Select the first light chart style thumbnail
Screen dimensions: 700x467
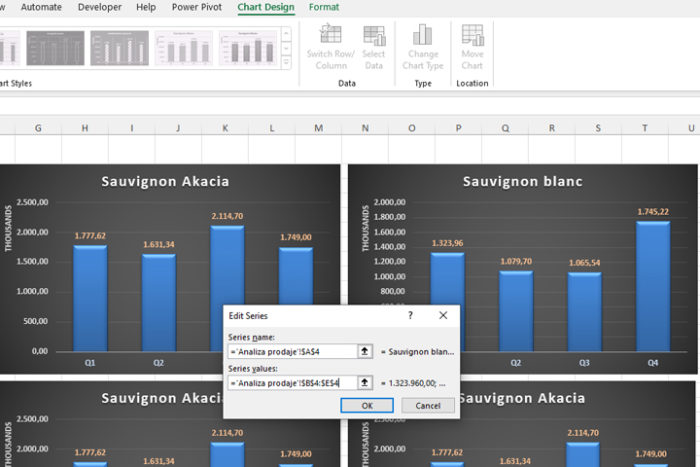point(183,48)
